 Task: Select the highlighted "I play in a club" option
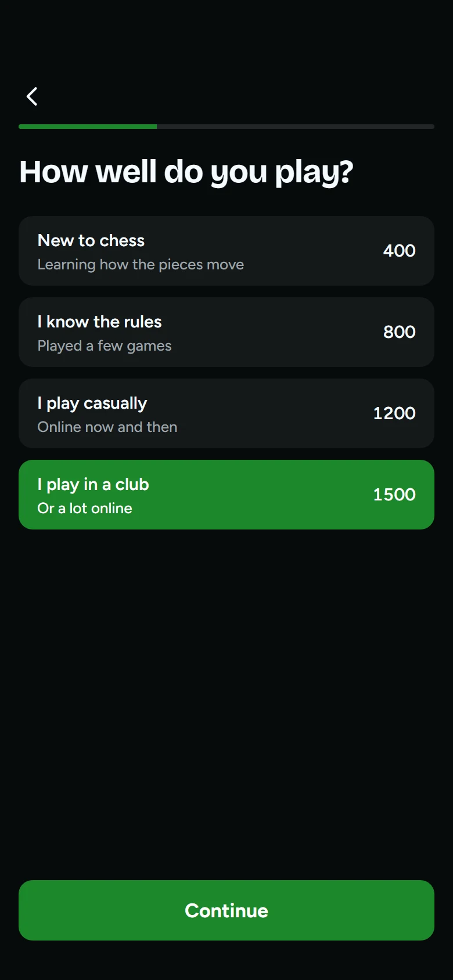[x=227, y=495]
